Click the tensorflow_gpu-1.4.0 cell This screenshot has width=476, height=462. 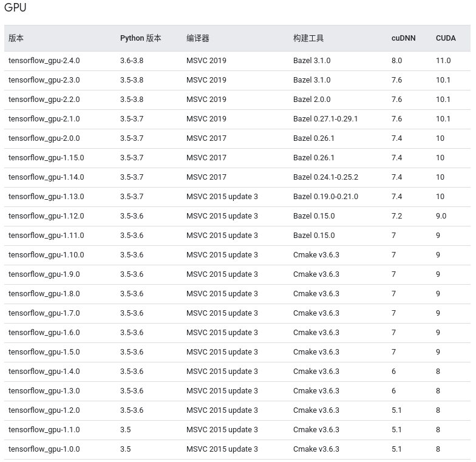point(44,372)
